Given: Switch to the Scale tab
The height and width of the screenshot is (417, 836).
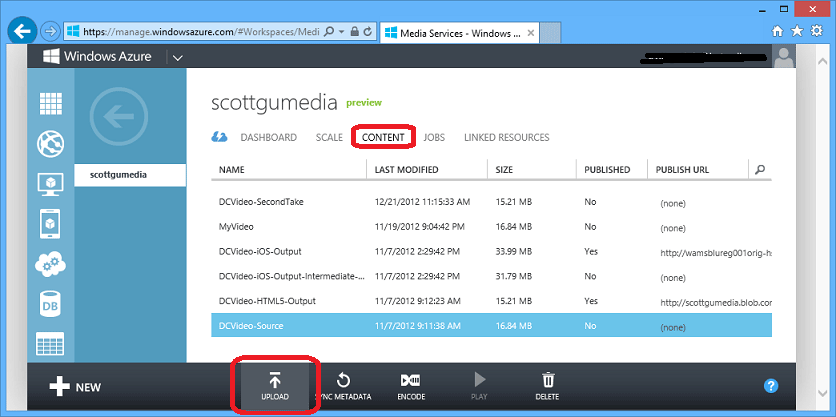Looking at the screenshot, I should click(x=329, y=138).
